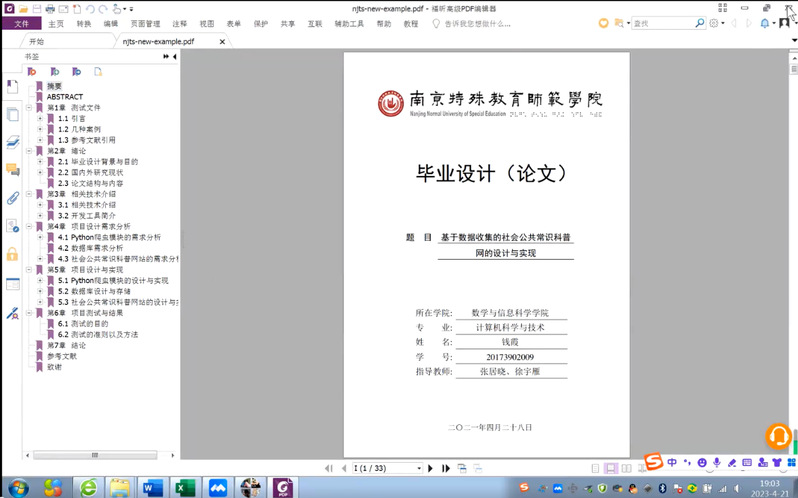Expand the 1.1 引言 bookmark node

(39, 118)
